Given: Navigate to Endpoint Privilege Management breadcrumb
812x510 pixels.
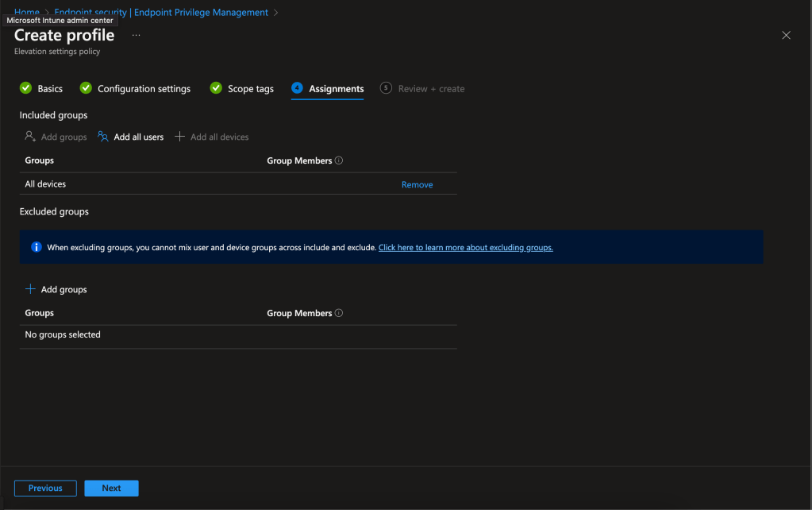Looking at the screenshot, I should (161, 12).
